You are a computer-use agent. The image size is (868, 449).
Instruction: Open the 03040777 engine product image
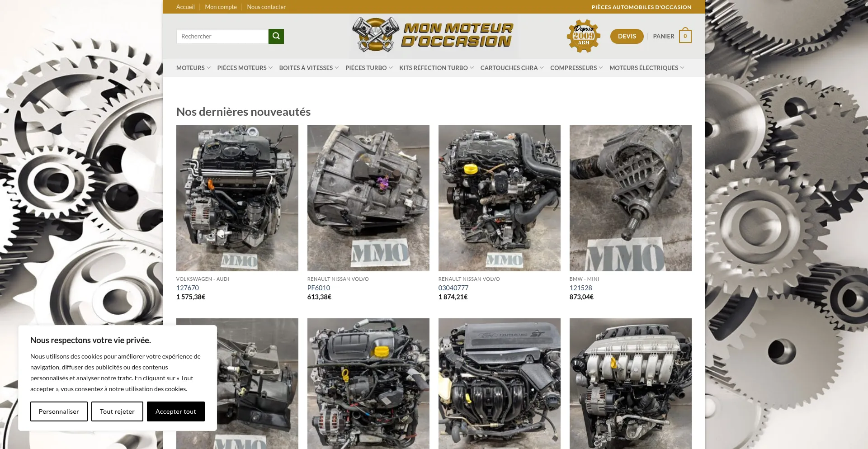tap(500, 198)
